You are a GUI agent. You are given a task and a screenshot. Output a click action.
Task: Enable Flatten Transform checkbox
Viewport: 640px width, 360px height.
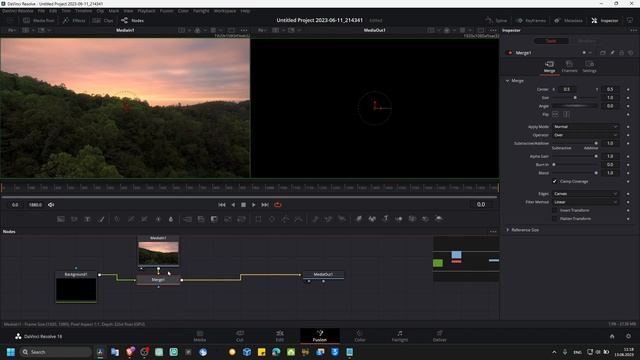tap(554, 219)
